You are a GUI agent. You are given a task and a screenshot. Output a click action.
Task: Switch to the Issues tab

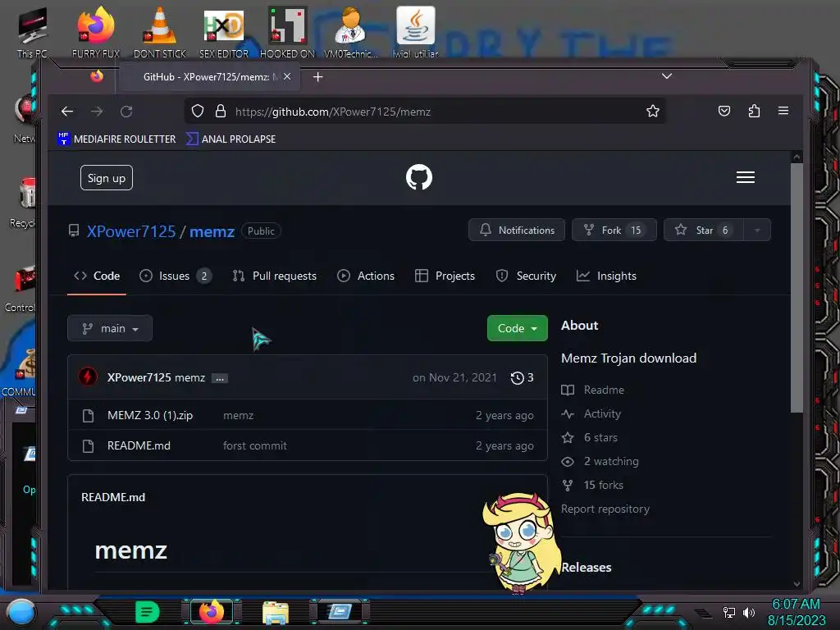[176, 276]
